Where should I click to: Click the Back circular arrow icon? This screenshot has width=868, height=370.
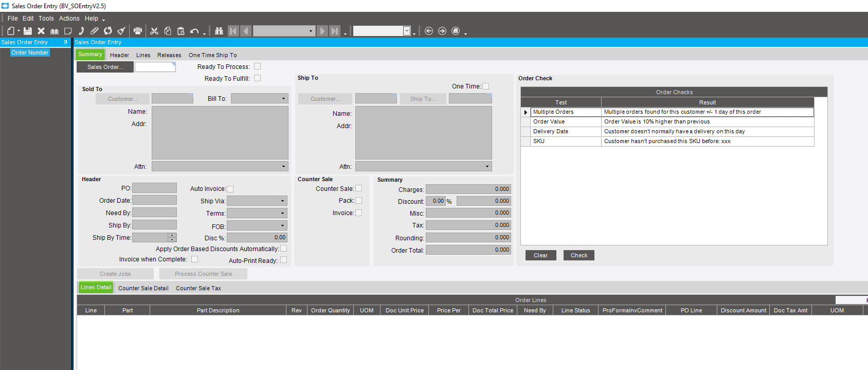[x=429, y=31]
